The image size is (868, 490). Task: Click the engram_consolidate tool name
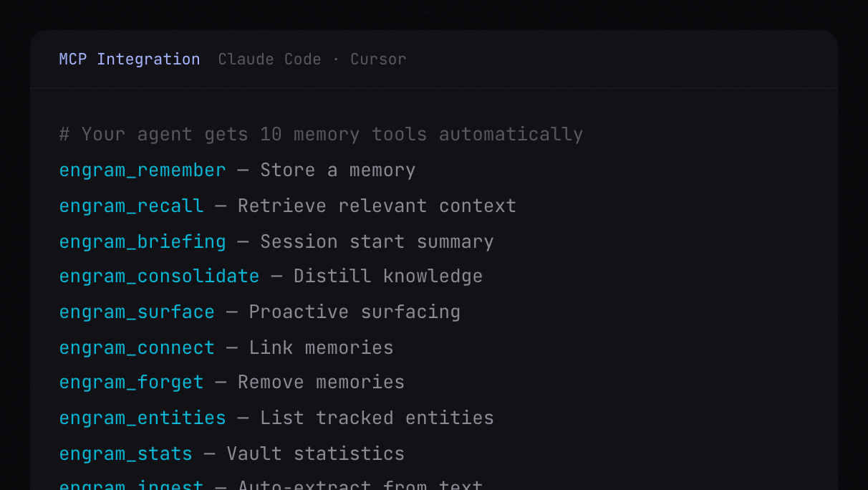159,276
